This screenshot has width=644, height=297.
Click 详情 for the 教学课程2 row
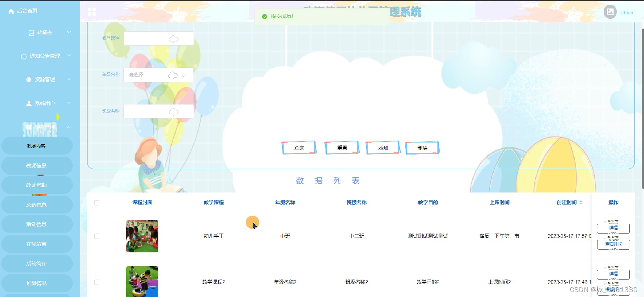(x=614, y=274)
